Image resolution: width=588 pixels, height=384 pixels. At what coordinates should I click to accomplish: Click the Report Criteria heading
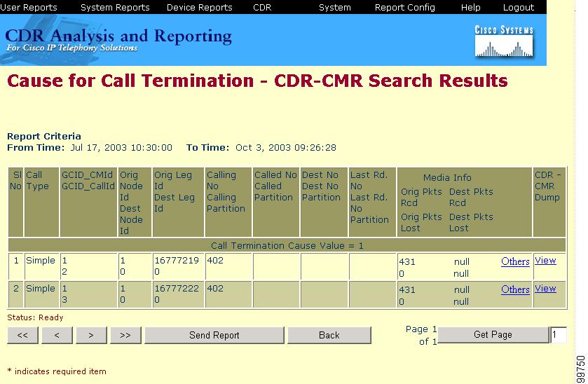[44, 136]
